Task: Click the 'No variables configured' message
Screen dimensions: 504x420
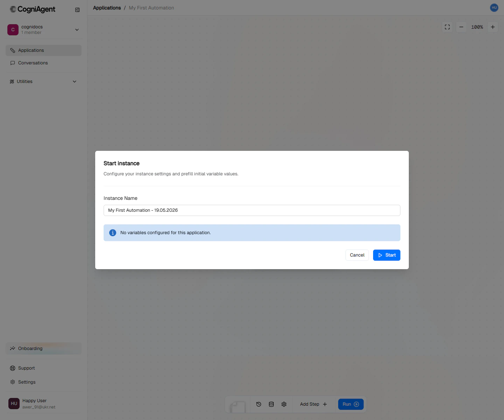Action: click(x=166, y=233)
